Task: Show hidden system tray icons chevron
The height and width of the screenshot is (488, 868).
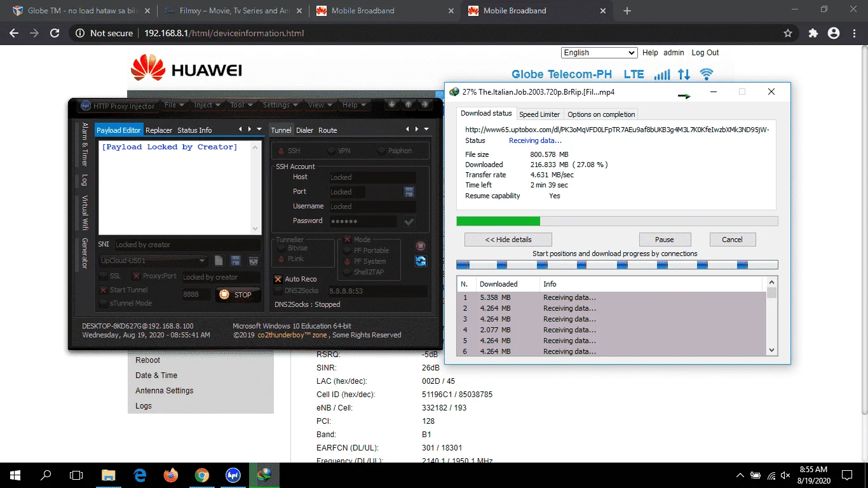Action: tap(740, 475)
